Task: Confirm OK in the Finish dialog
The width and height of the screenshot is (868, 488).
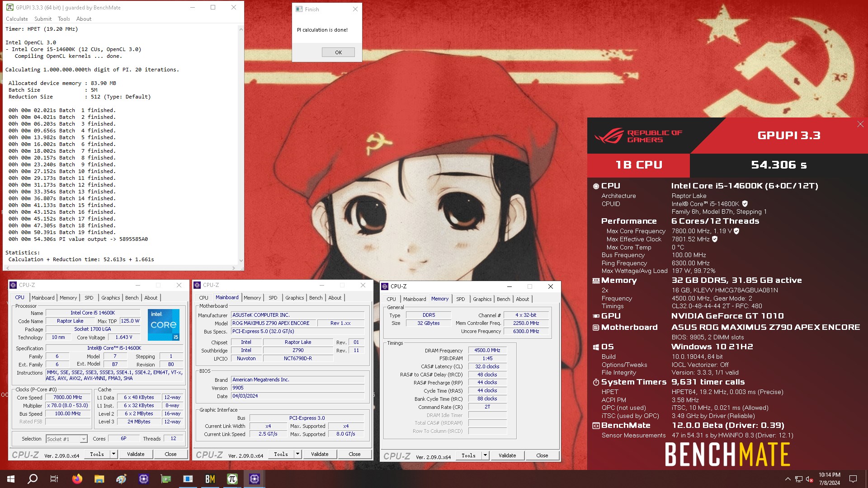Action: click(x=338, y=52)
